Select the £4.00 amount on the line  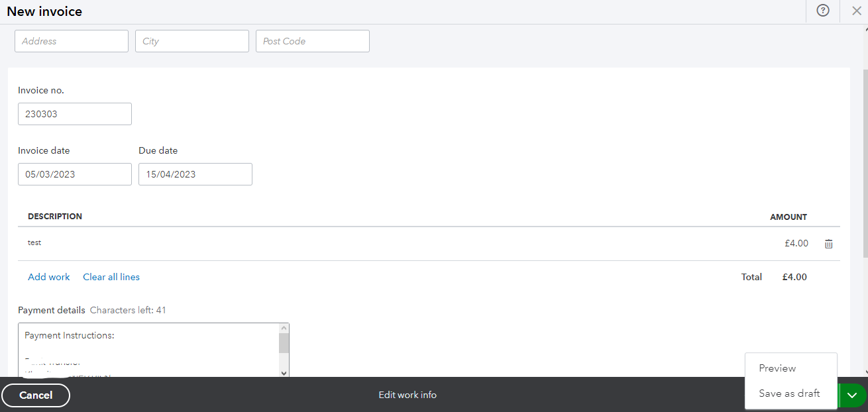tap(796, 243)
